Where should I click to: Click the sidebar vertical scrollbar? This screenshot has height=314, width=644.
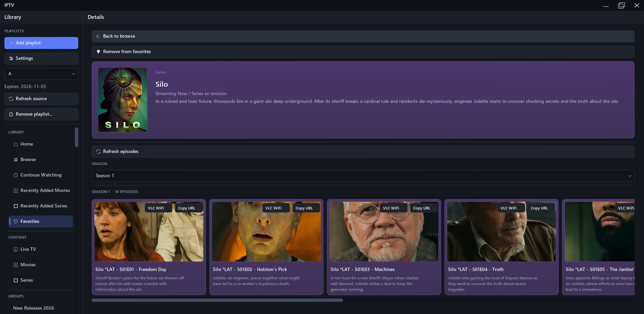(77, 137)
